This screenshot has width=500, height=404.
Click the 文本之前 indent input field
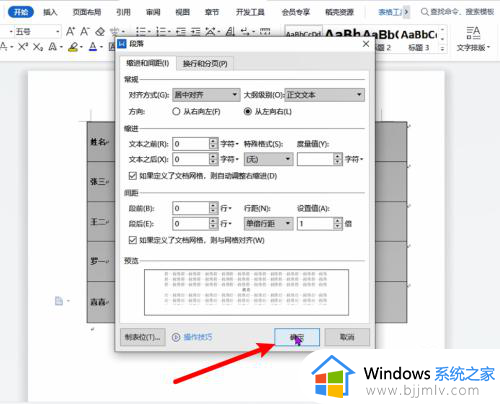tap(191, 144)
